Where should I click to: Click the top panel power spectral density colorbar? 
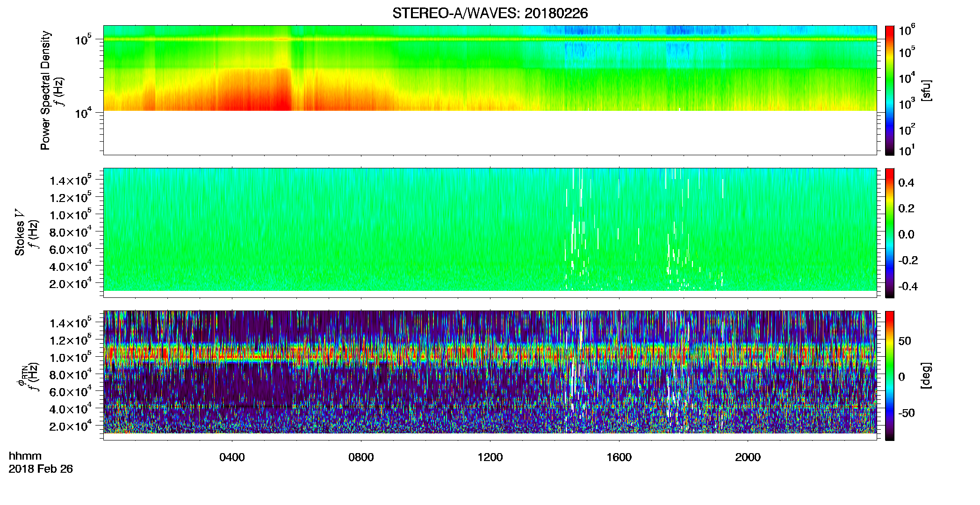[x=890, y=90]
